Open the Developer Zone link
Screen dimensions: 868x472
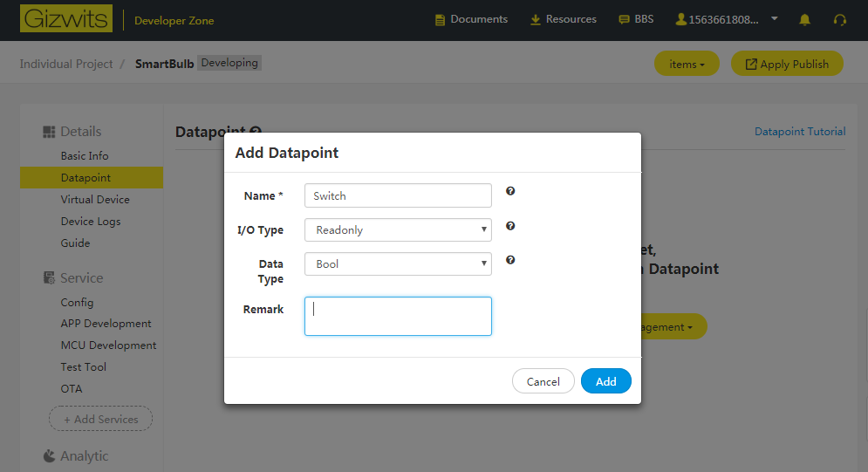point(174,20)
